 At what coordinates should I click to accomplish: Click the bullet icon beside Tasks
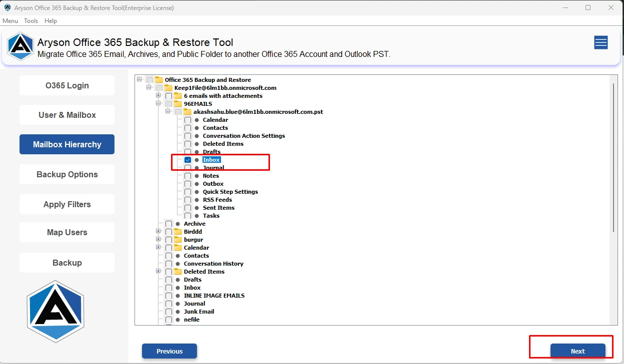click(196, 216)
